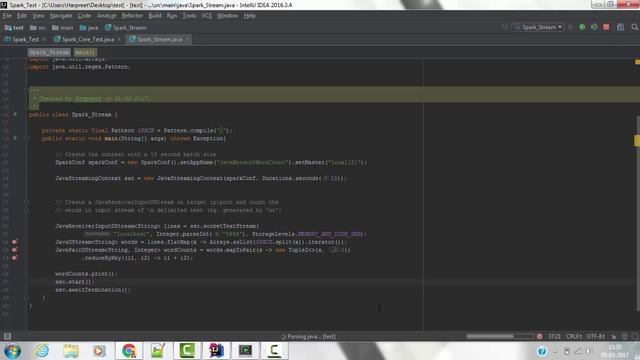This screenshot has height=360, width=640.
Task: Click the 37:21 line-column indicator
Action: (554, 336)
